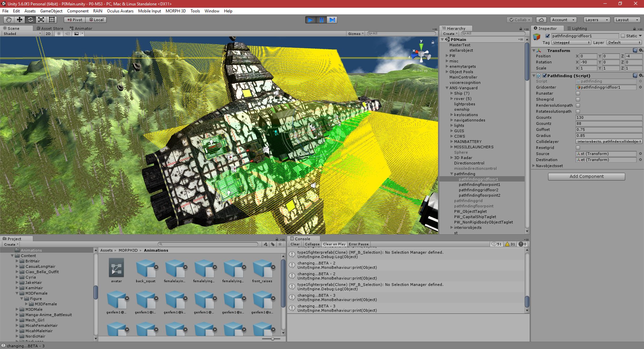The width and height of the screenshot is (644, 349).
Task: Enable the Rendersolutionpath checkbox
Action: [578, 105]
